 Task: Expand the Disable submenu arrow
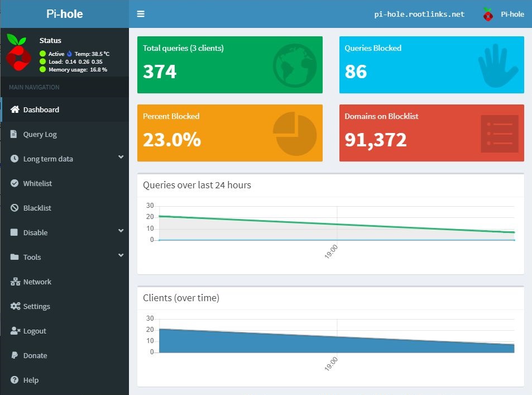click(121, 231)
